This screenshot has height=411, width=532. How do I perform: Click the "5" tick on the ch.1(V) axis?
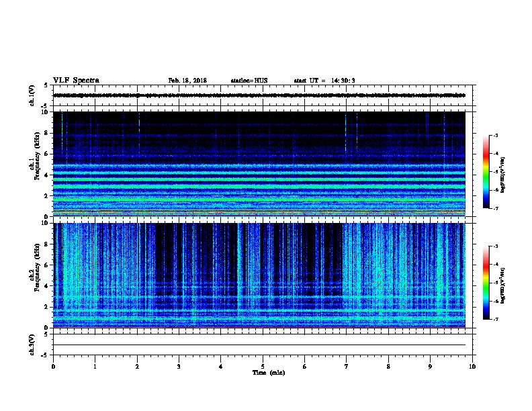click(46, 85)
